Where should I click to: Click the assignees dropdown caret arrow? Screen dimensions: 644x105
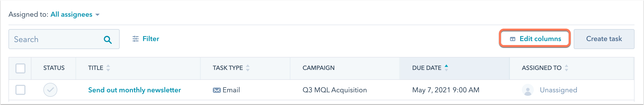pos(97,15)
